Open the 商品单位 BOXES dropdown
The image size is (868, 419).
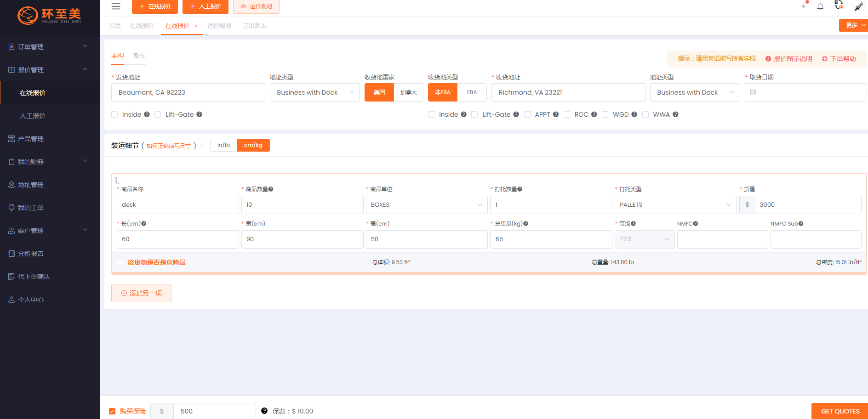(x=426, y=205)
